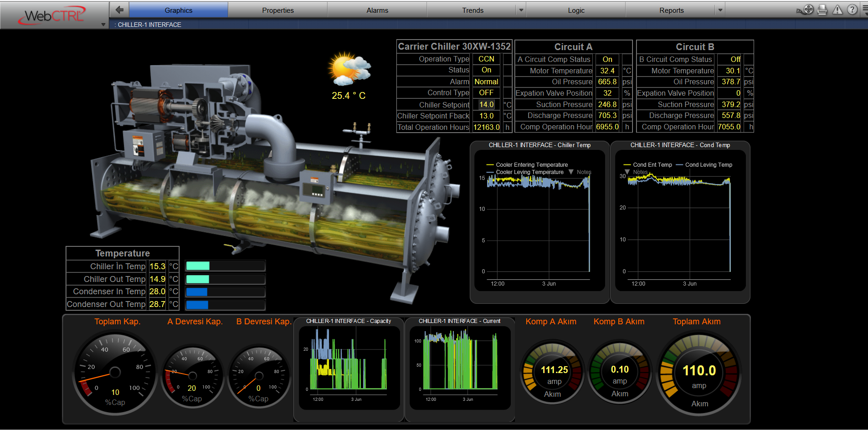This screenshot has width=868, height=430.
Task: Open help via question mark icon
Action: pyautogui.click(x=852, y=10)
